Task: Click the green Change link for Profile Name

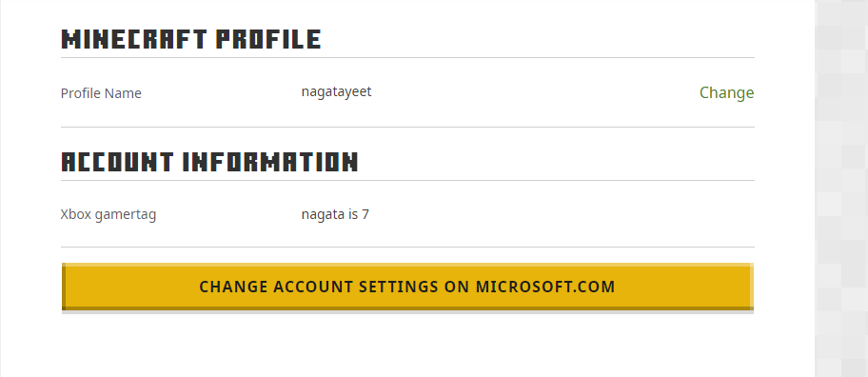Action: click(726, 92)
